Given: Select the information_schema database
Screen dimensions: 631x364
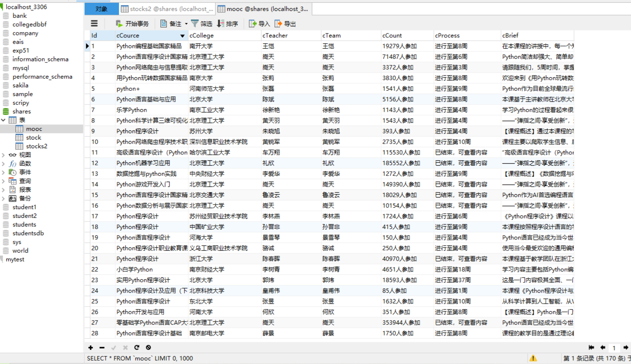Looking at the screenshot, I should pyautogui.click(x=40, y=59).
